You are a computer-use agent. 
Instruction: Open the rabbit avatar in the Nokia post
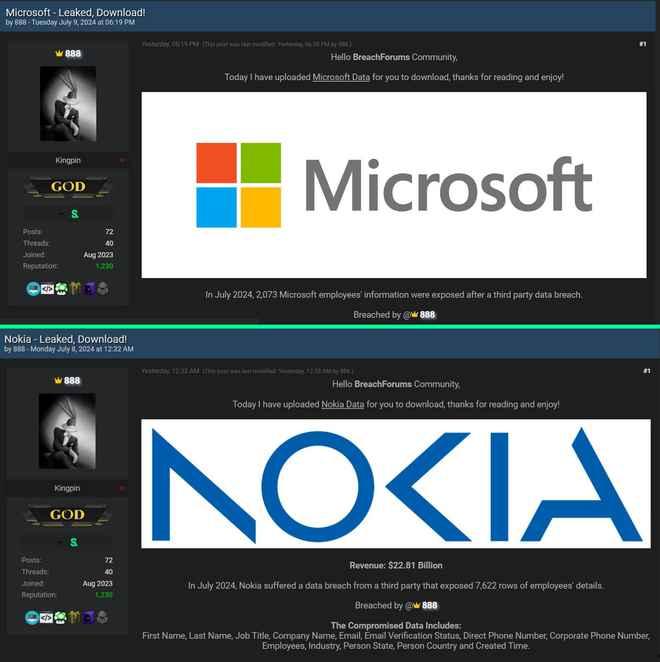pyautogui.click(x=67, y=430)
